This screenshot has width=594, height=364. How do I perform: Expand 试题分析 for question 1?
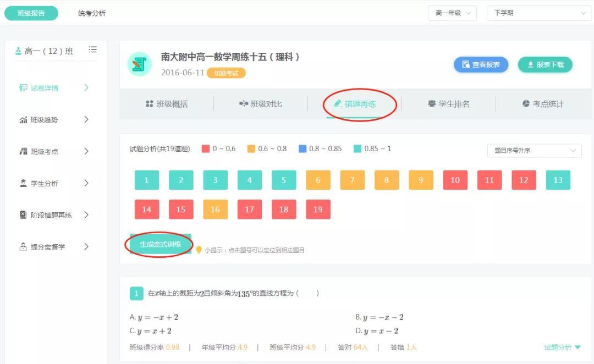pyautogui.click(x=562, y=348)
